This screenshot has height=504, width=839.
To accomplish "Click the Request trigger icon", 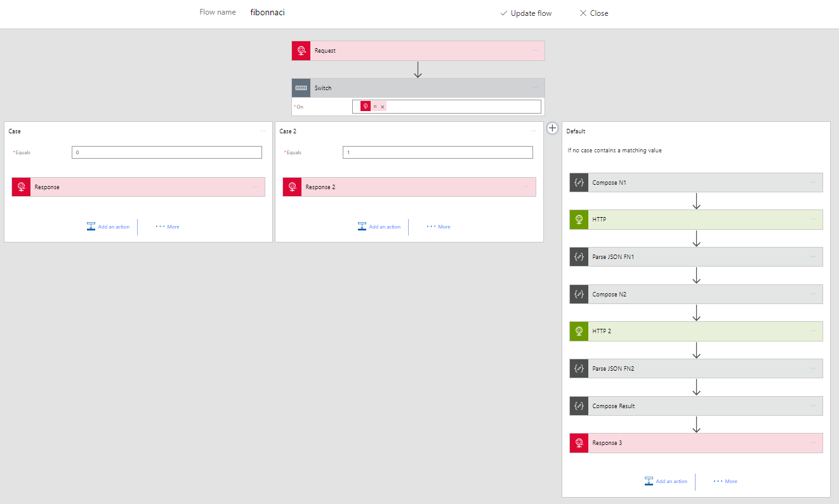I will point(301,51).
